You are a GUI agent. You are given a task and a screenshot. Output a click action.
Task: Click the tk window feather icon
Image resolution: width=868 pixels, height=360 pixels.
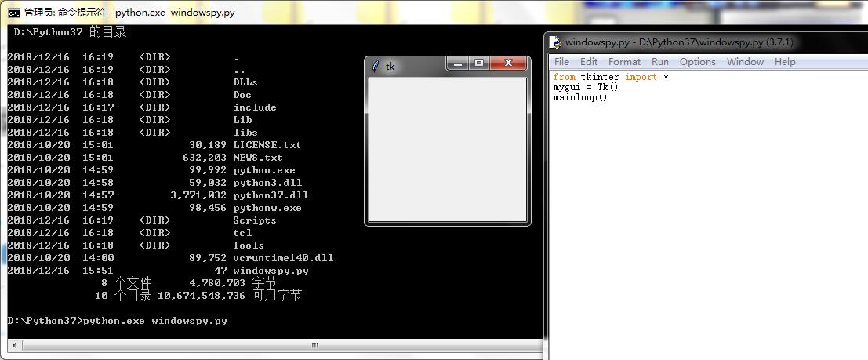coord(376,67)
